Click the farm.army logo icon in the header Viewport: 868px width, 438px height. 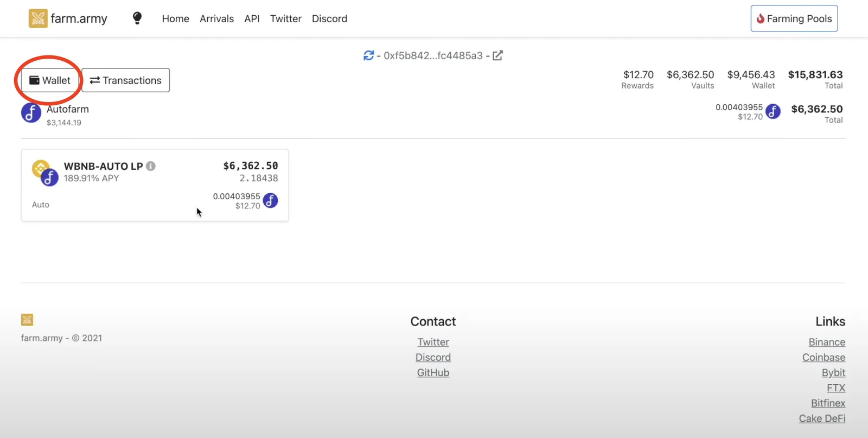(38, 18)
